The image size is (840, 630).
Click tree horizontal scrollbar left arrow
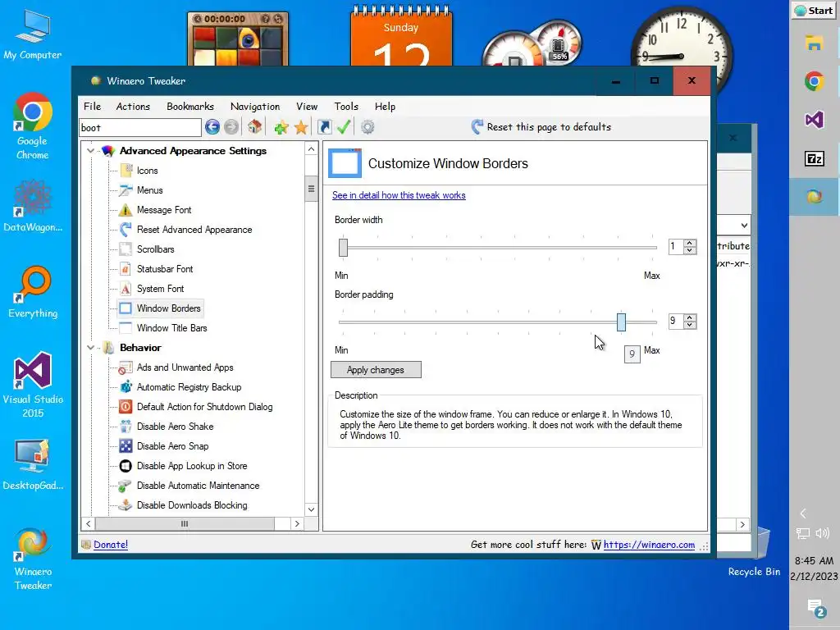click(x=89, y=524)
